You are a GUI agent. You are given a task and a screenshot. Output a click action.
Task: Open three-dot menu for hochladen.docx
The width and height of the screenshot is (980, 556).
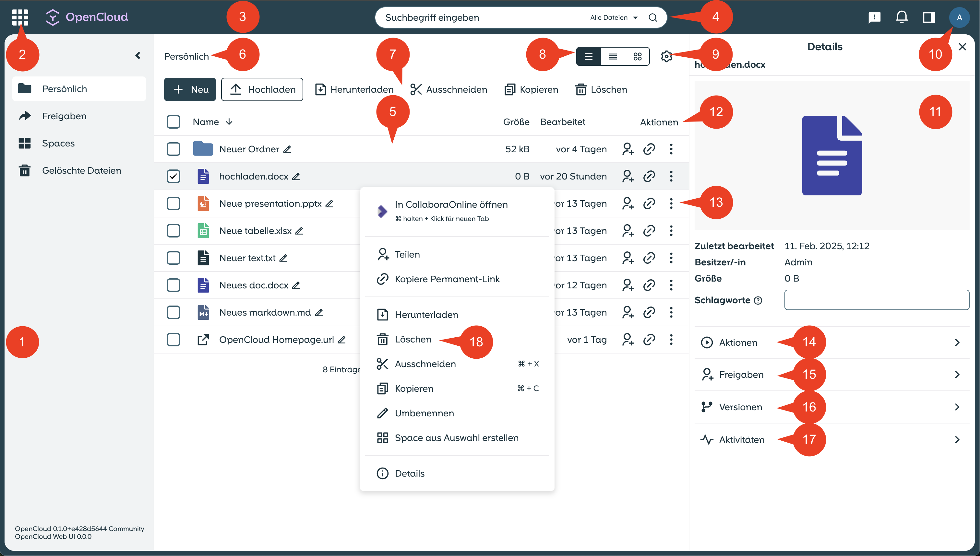point(671,176)
